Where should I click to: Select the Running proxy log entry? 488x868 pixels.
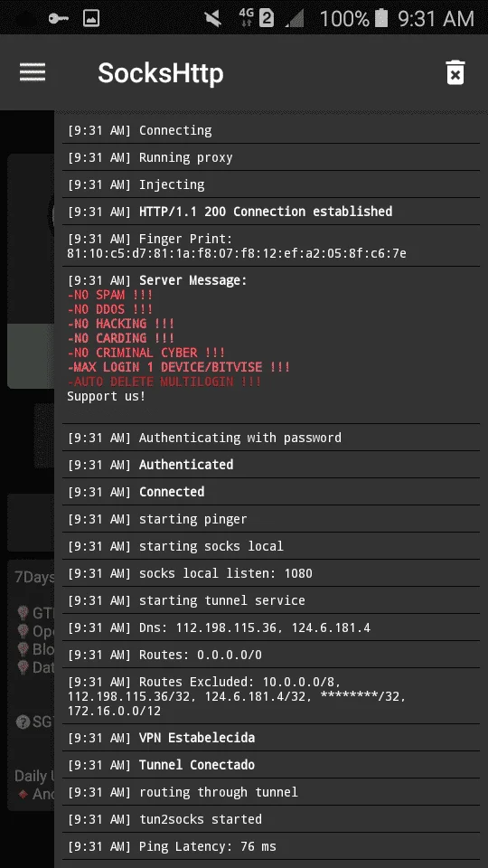270,157
